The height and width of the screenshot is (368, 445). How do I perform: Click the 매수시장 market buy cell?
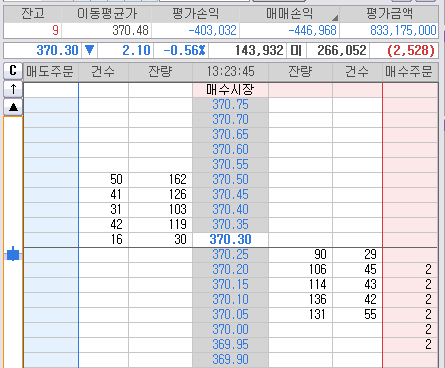[230, 90]
